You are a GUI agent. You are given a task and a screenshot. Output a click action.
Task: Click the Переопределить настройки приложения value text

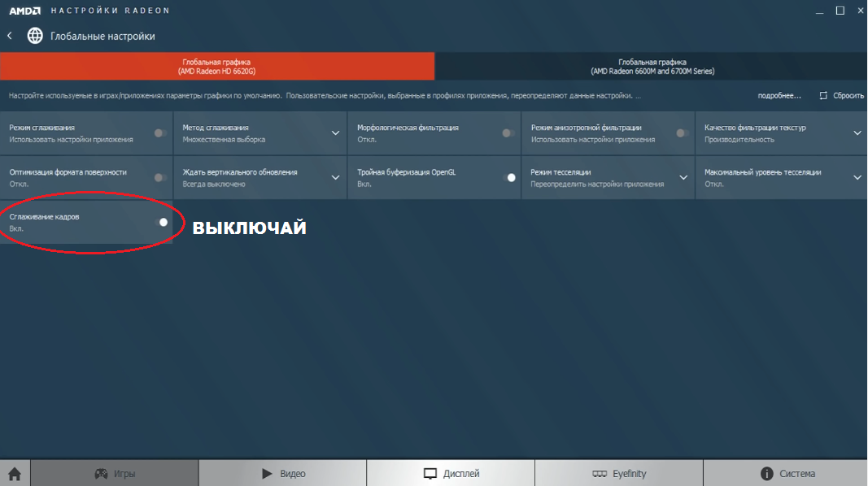pyautogui.click(x=597, y=184)
